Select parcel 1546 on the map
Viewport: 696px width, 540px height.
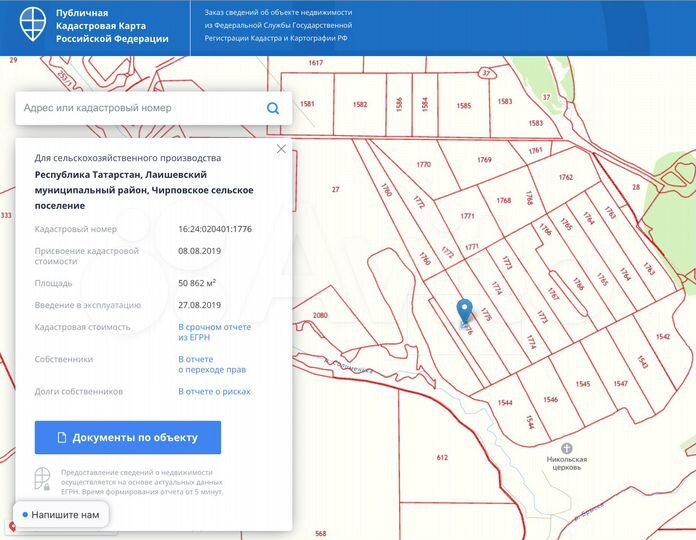coord(550,400)
